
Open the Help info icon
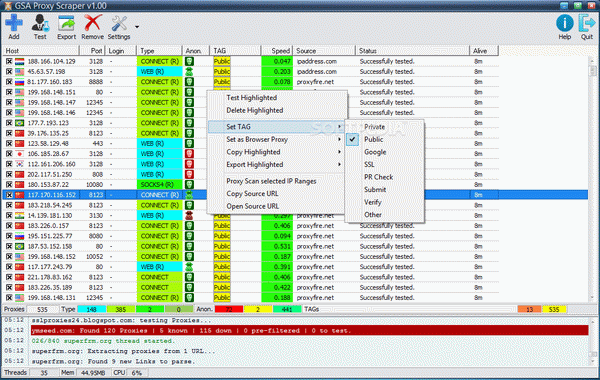pos(564,23)
